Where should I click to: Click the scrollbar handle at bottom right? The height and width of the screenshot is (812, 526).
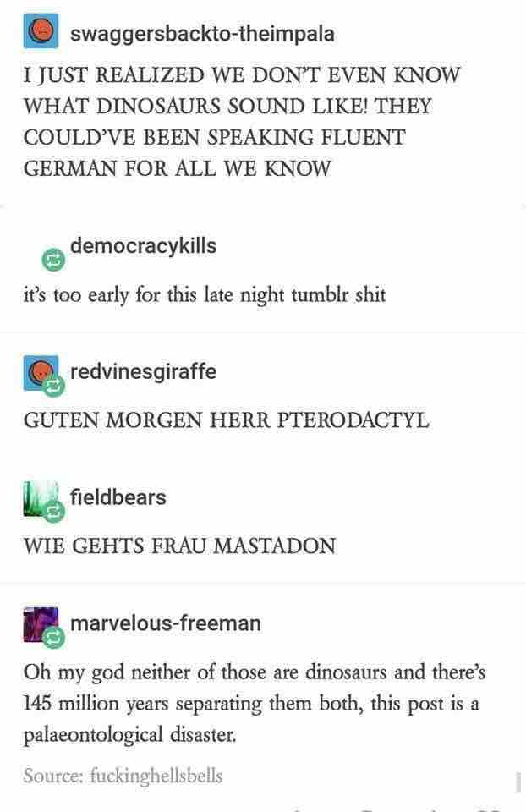(x=518, y=782)
